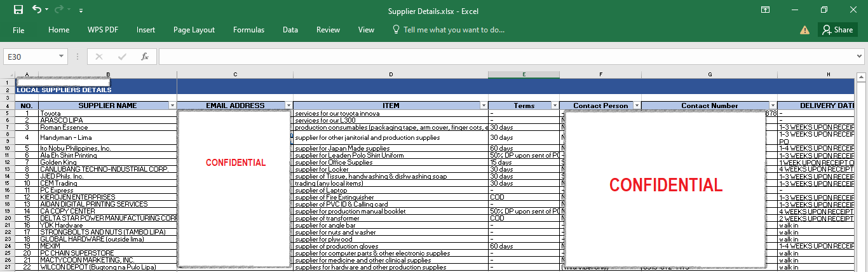The height and width of the screenshot is (272, 868).
Task: Open the View tab
Action: 366,30
